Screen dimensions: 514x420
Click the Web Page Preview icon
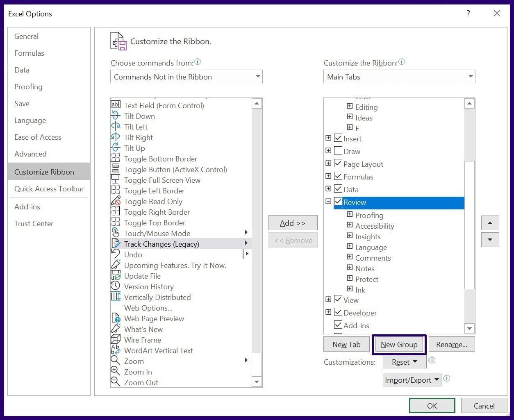[116, 318]
